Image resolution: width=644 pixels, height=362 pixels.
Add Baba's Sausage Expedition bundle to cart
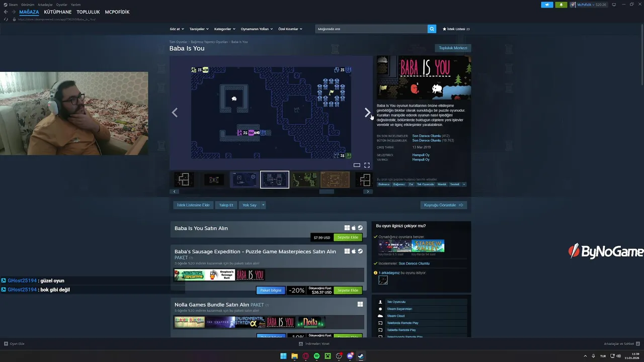click(x=348, y=290)
